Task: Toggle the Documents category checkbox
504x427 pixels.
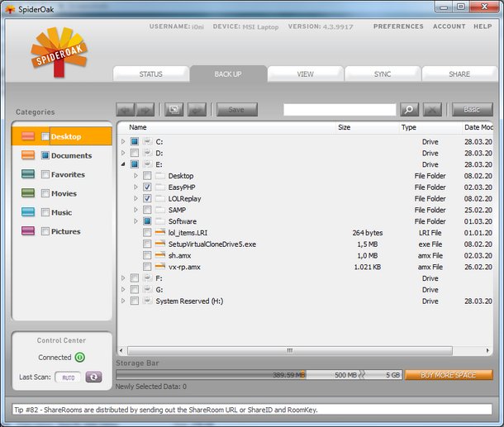Action: coord(45,155)
